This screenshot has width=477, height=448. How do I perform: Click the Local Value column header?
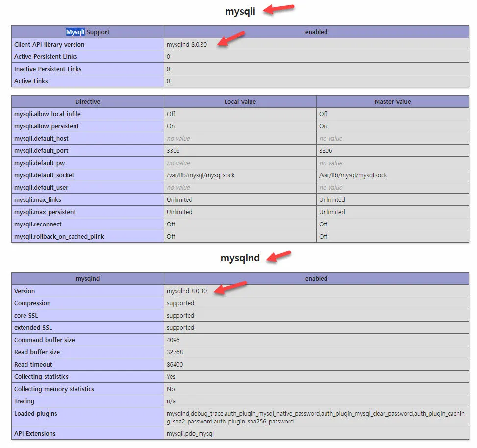[x=240, y=101]
